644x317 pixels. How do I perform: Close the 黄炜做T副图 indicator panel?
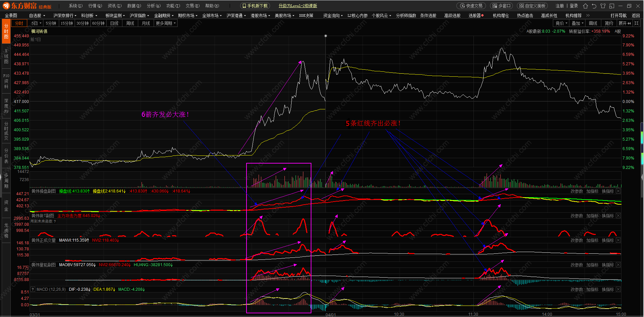point(618,216)
